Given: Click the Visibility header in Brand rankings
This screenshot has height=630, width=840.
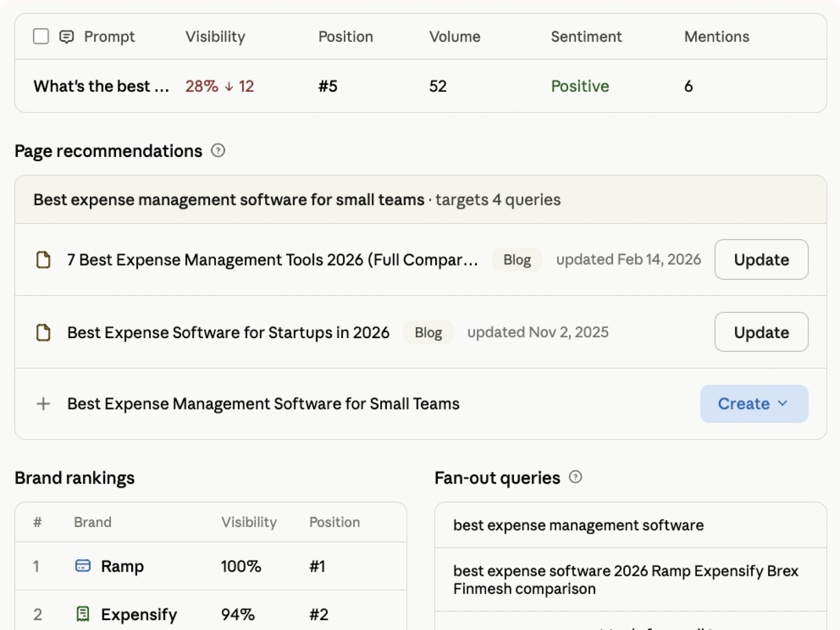Looking at the screenshot, I should 249,522.
